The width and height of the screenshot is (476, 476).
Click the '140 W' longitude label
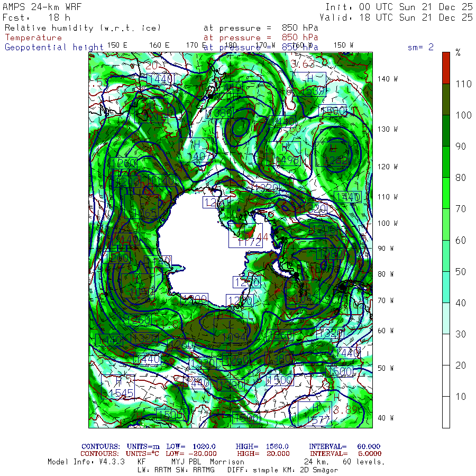pyautogui.click(x=388, y=79)
